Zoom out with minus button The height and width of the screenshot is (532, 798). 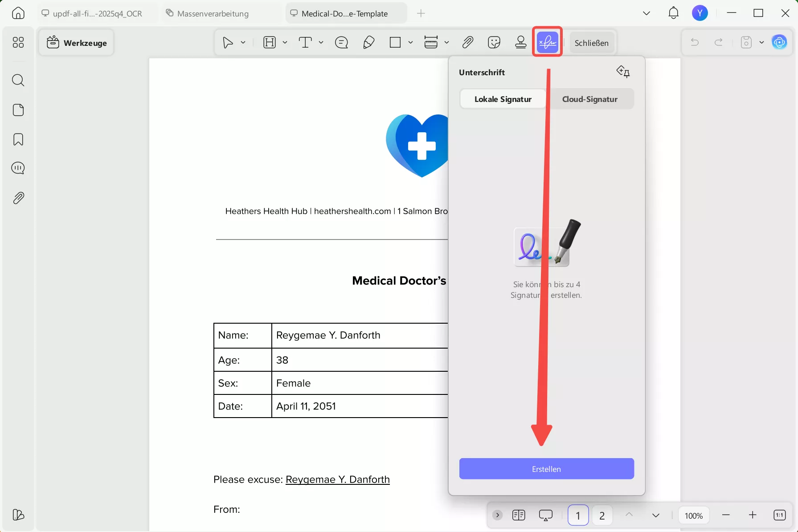pyautogui.click(x=726, y=515)
